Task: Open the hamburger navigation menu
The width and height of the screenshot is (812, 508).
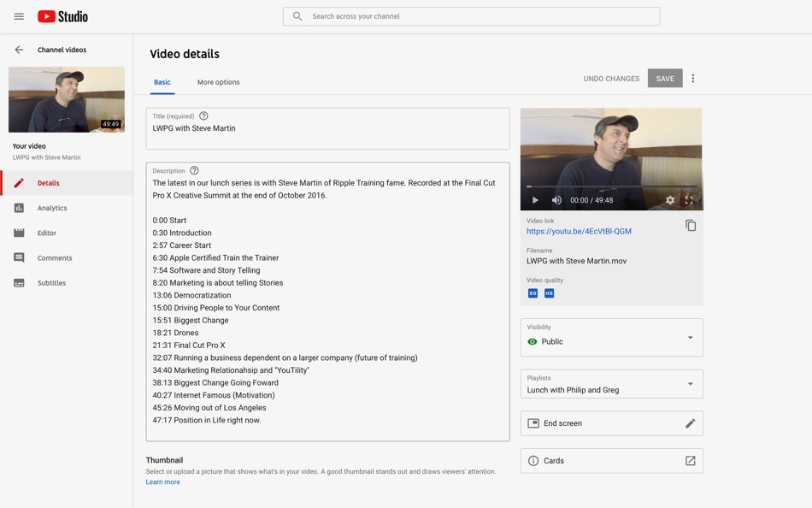Action: pos(19,16)
